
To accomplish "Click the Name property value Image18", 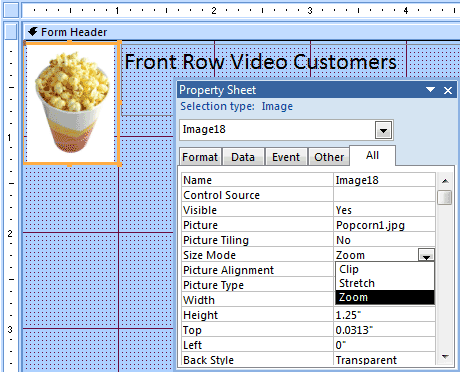I will (385, 180).
